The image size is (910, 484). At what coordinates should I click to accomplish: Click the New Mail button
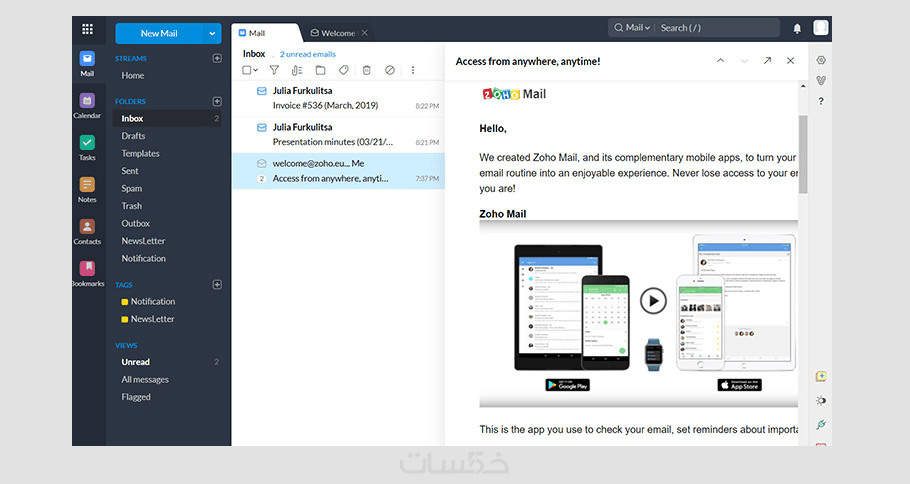coord(159,34)
